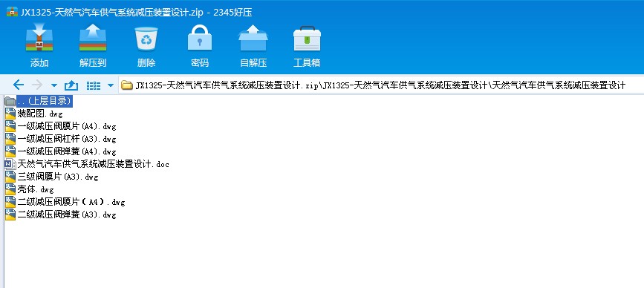
Task: Click the folder icon in address bar
Action: 127,85
